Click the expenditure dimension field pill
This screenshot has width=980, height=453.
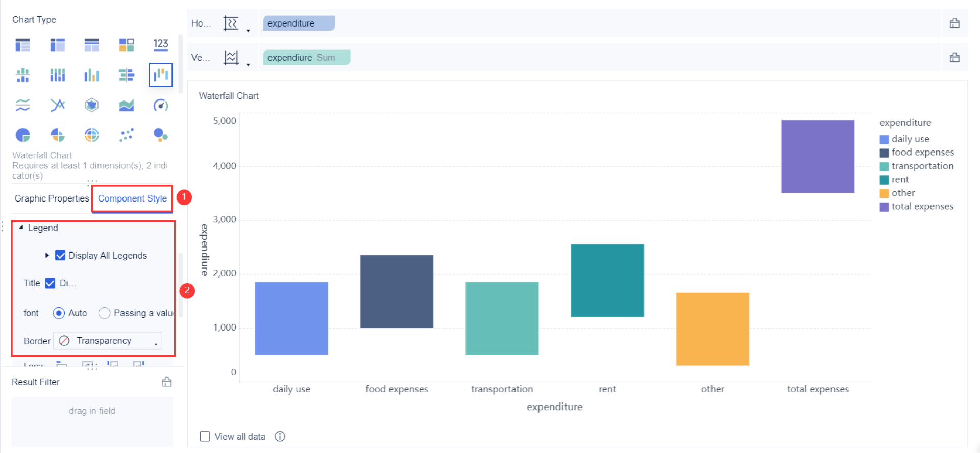coord(299,23)
